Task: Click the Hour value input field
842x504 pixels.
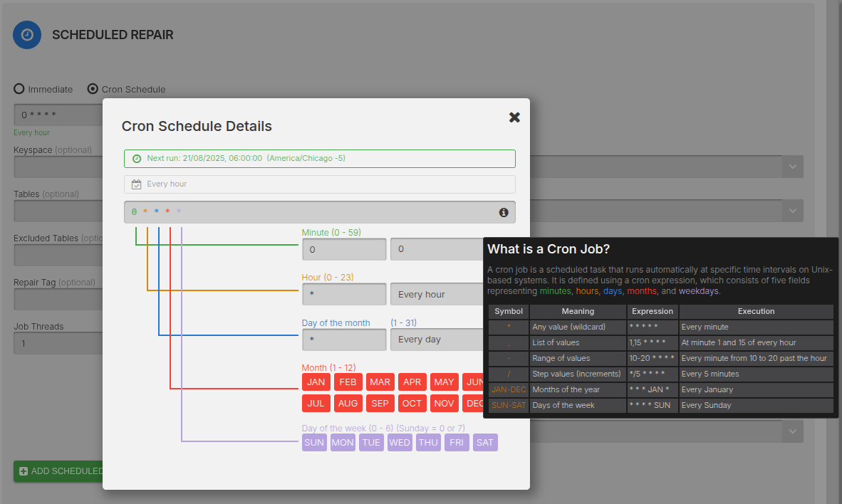Action: [344, 295]
